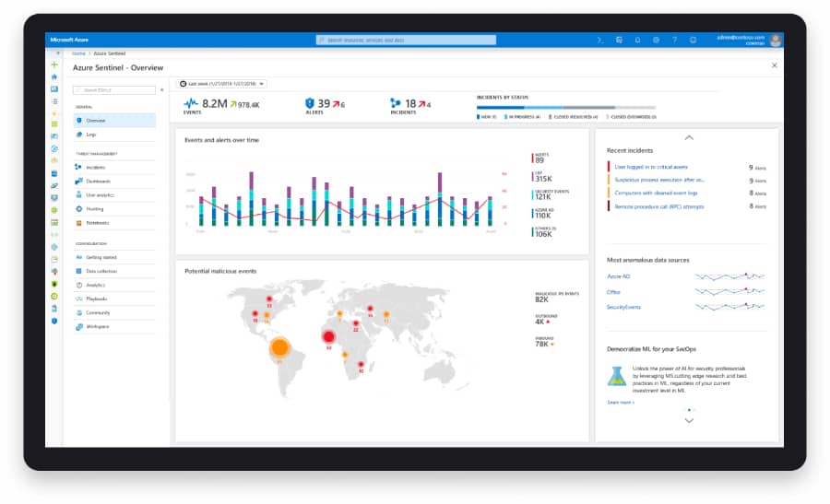The width and height of the screenshot is (830, 504).
Task: Click the down chevron under Democratize ML
Action: click(x=689, y=420)
